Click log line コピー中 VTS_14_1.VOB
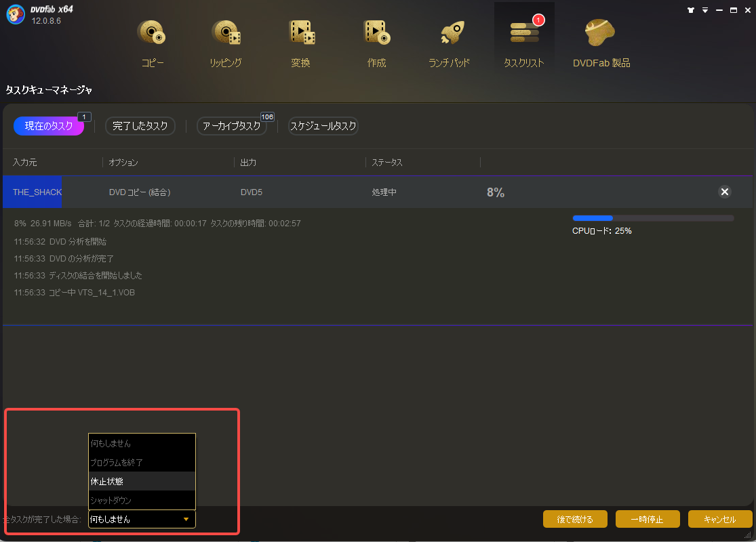This screenshot has height=542, width=756. click(75, 293)
